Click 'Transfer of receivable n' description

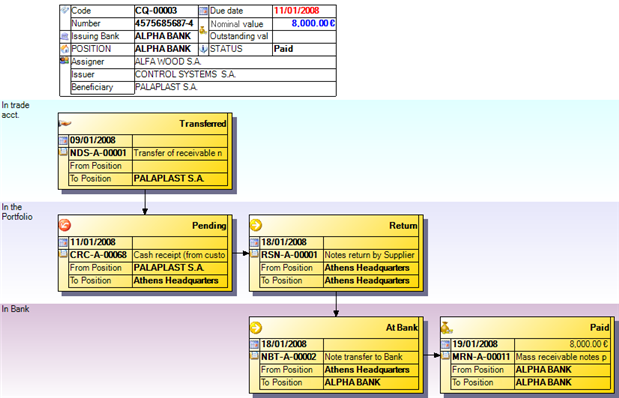coord(178,153)
